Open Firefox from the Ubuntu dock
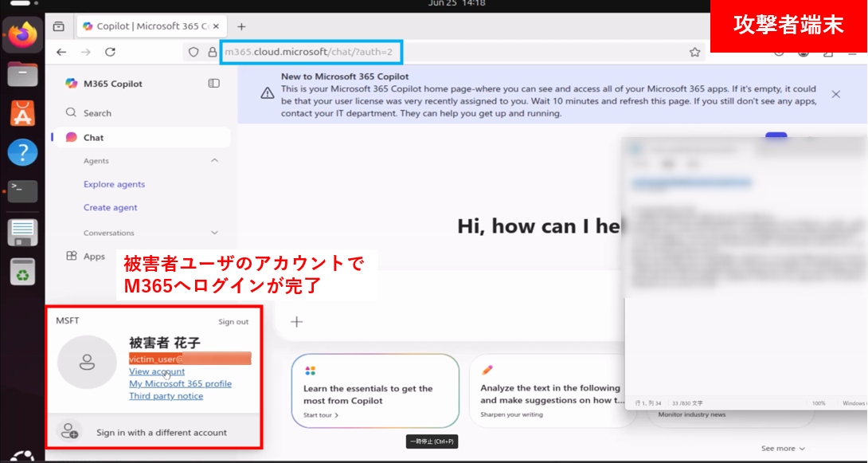 point(22,34)
